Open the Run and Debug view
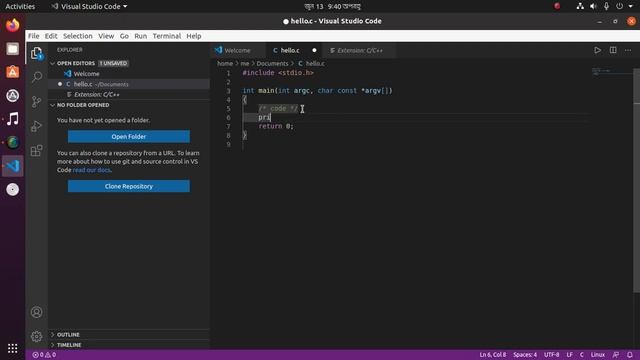Image resolution: width=640 pixels, height=360 pixels. pos(36,126)
